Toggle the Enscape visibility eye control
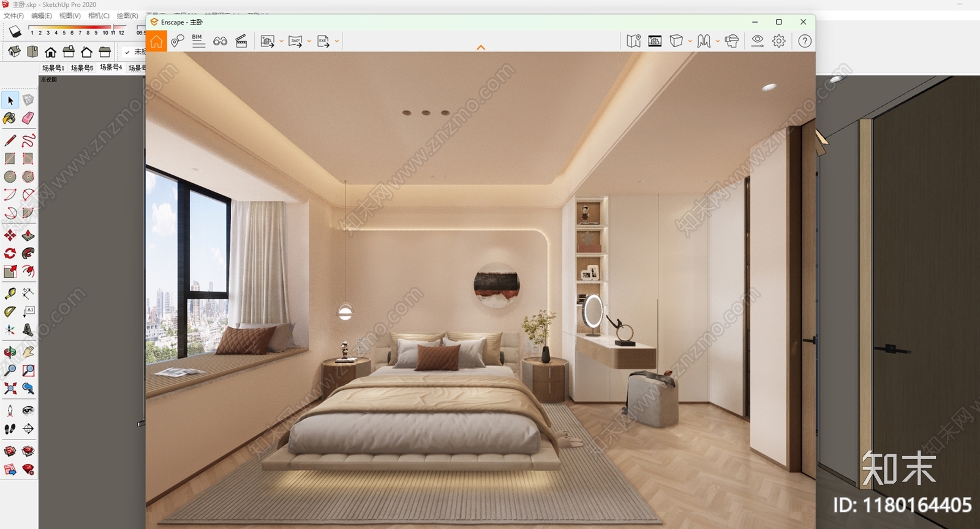 (x=758, y=41)
